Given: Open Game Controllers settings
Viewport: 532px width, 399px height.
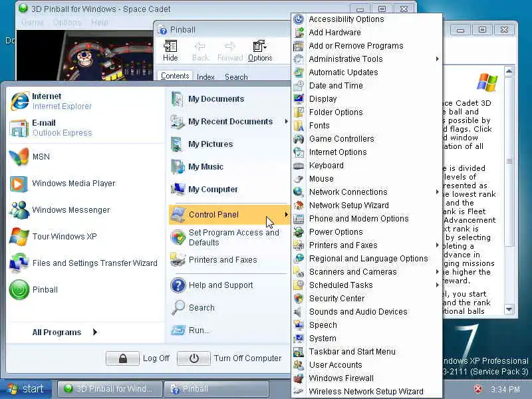Looking at the screenshot, I should [367, 139].
